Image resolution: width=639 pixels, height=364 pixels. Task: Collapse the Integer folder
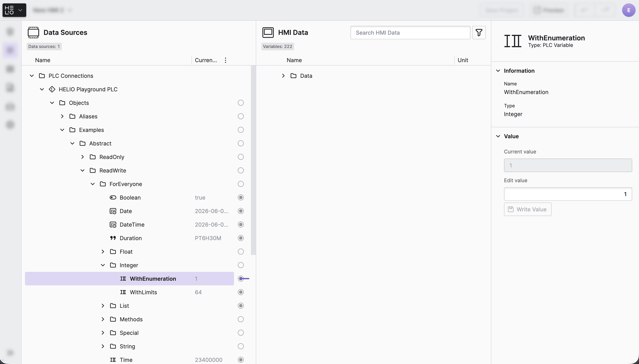103,265
